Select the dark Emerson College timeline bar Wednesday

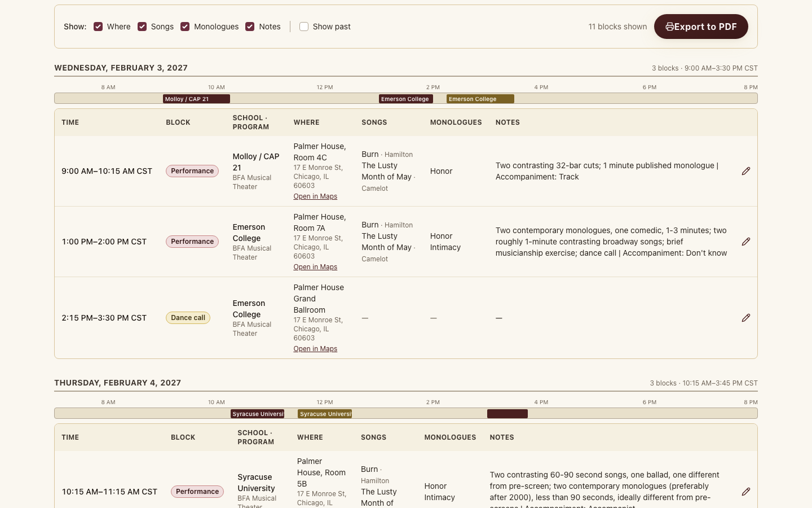[406, 99]
